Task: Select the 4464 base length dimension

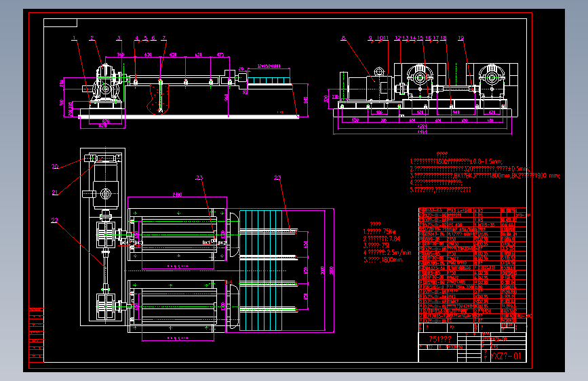Action: click(x=422, y=132)
